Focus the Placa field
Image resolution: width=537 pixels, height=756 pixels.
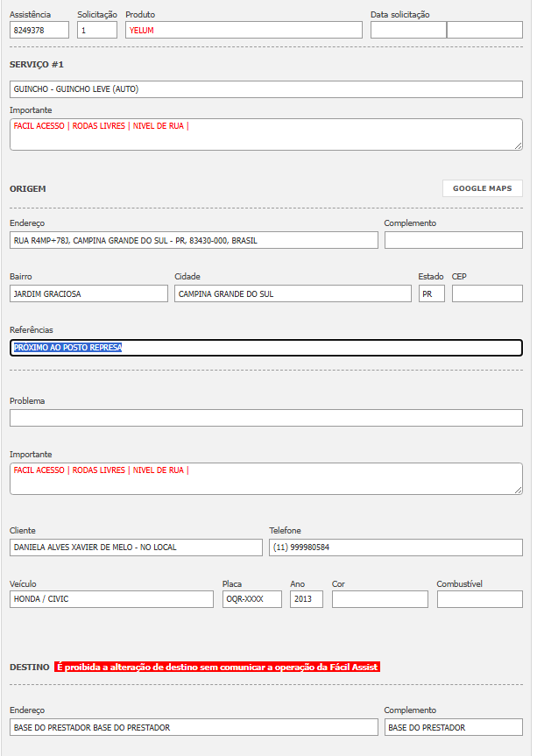(252, 599)
